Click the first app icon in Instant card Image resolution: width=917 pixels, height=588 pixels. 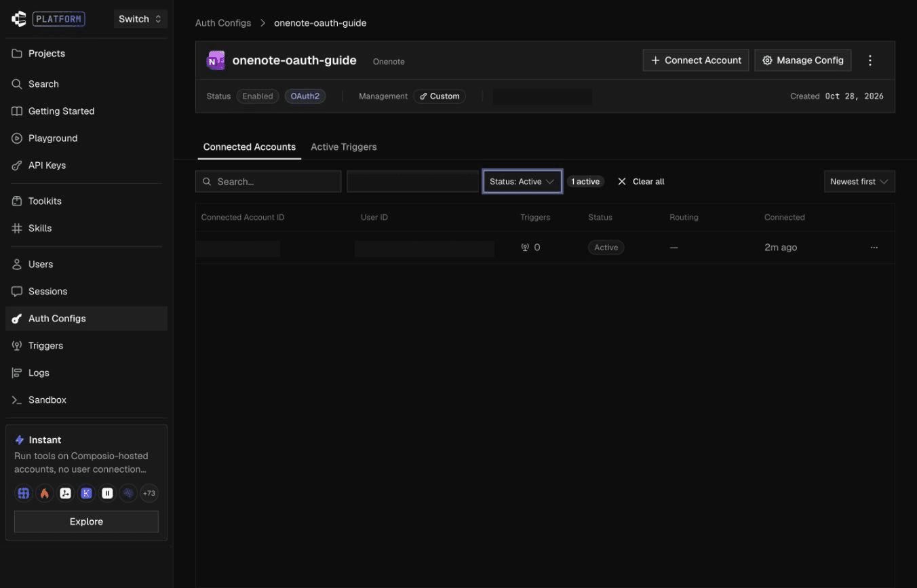click(24, 493)
